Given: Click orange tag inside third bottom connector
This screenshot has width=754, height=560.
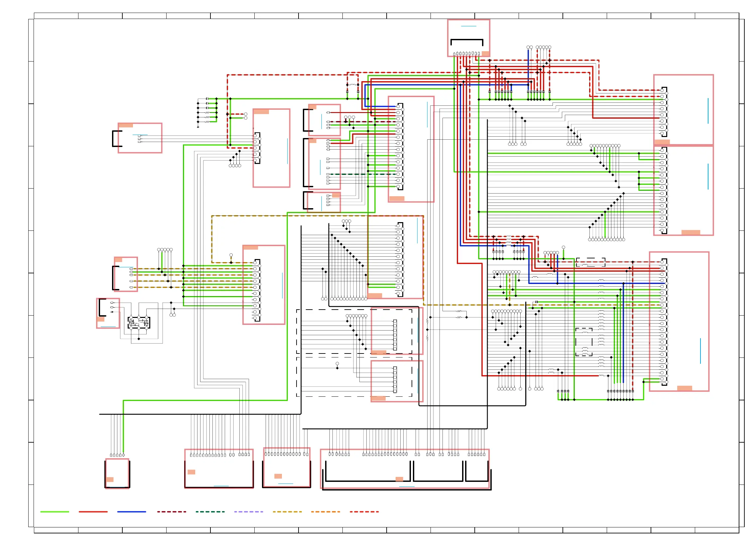Looking at the screenshot, I should point(278,476).
